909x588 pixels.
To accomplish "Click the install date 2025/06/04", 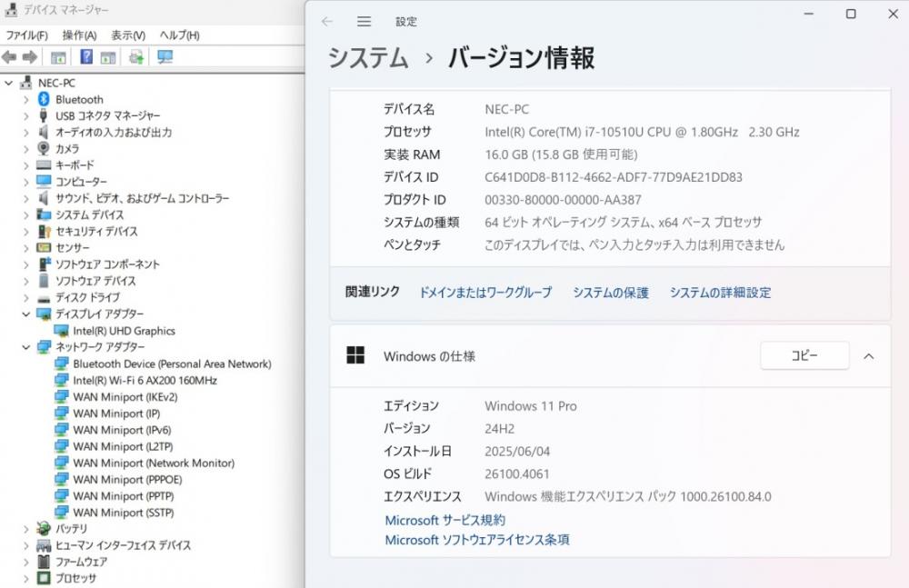I will point(517,451).
